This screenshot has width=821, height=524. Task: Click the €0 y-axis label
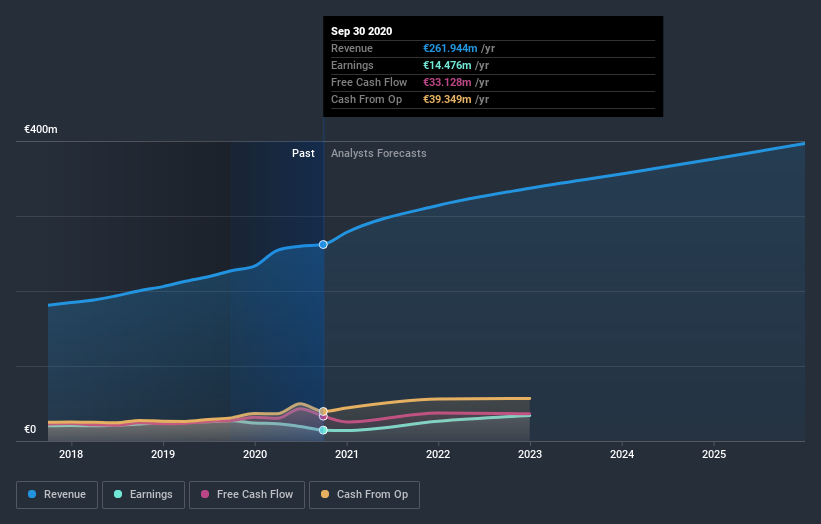click(30, 429)
